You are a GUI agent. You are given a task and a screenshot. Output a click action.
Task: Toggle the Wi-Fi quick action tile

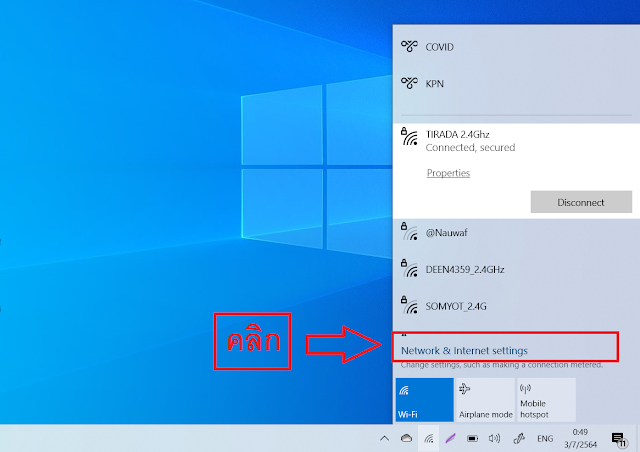(x=424, y=399)
